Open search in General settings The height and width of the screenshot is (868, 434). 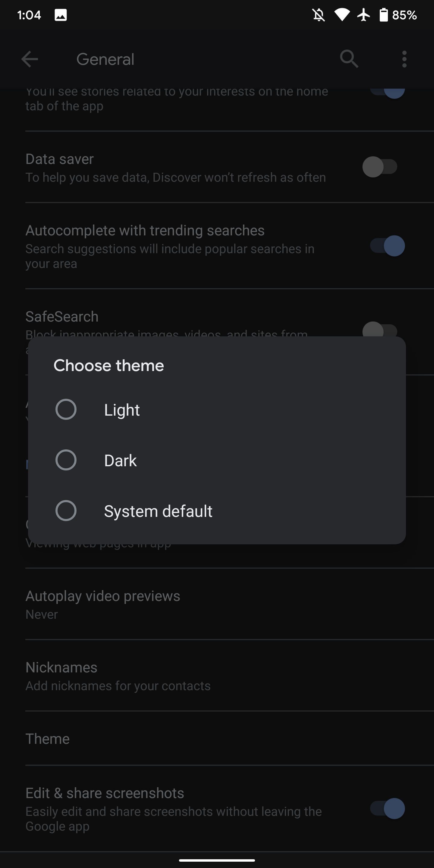click(x=349, y=59)
